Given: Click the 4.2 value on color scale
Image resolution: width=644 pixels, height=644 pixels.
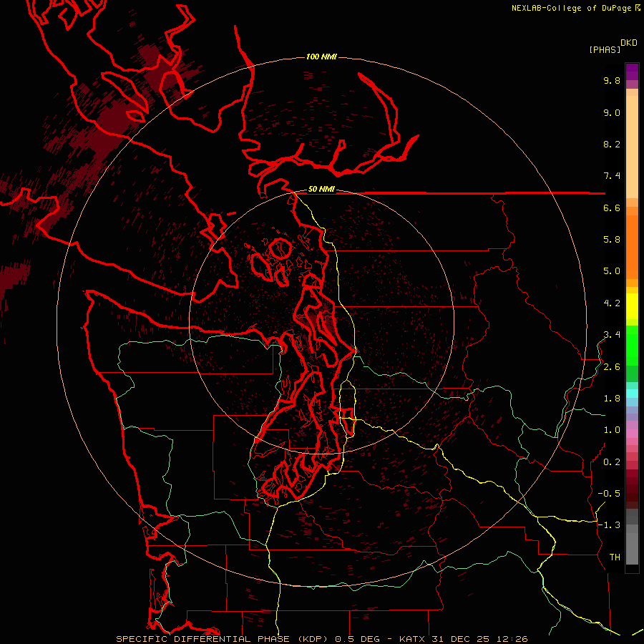Looking at the screenshot, I should [x=612, y=303].
